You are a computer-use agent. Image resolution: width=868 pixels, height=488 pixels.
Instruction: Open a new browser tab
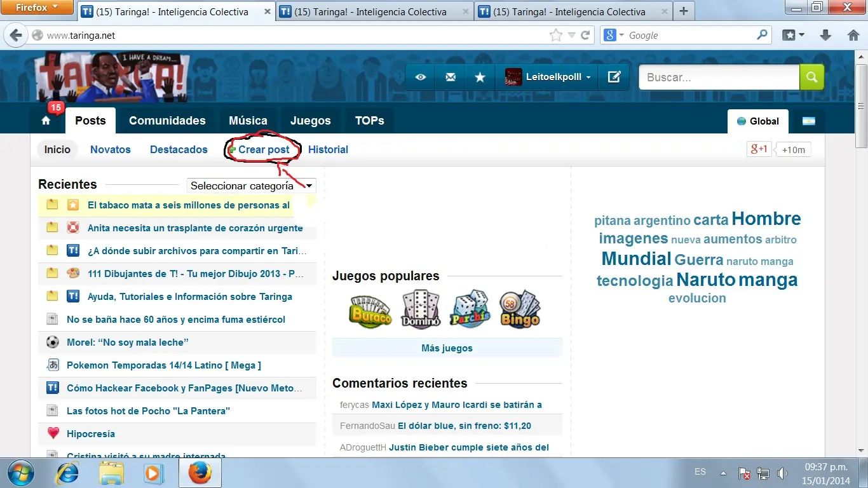pyautogui.click(x=684, y=11)
